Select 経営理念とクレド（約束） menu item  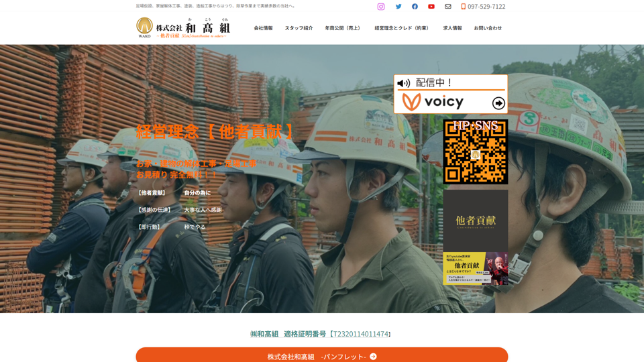402,28
